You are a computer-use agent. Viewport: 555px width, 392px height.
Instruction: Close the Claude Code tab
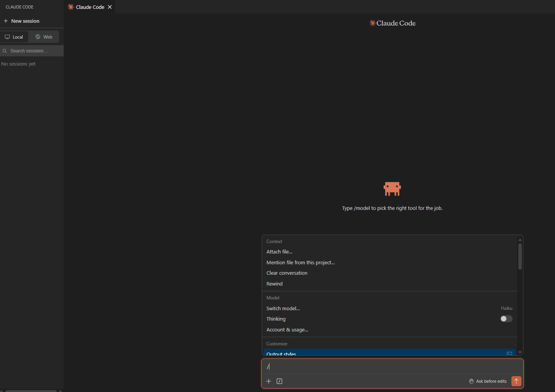click(110, 7)
